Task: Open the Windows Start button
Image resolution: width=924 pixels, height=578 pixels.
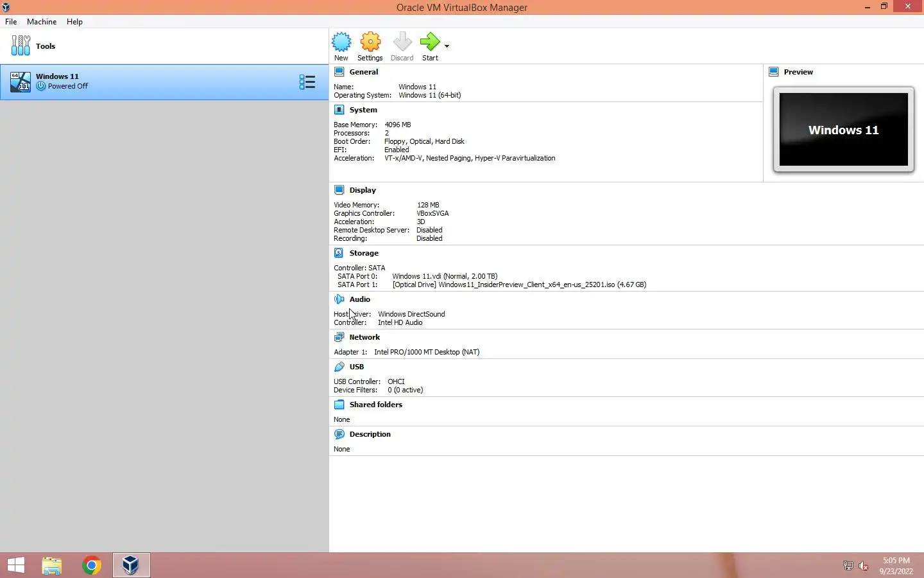Action: click(16, 565)
